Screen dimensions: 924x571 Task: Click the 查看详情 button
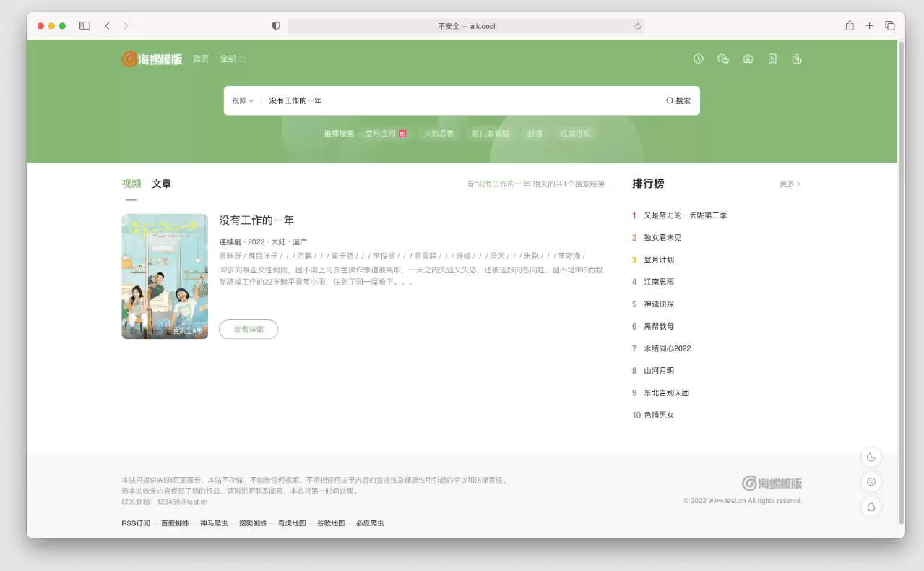[x=249, y=330]
